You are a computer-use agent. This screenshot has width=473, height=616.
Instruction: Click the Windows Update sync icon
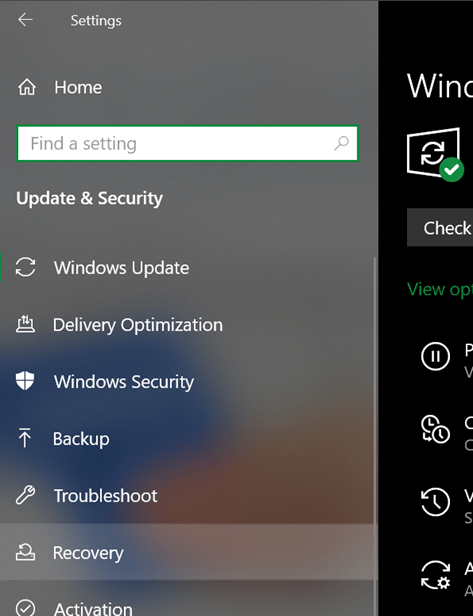[x=26, y=268]
